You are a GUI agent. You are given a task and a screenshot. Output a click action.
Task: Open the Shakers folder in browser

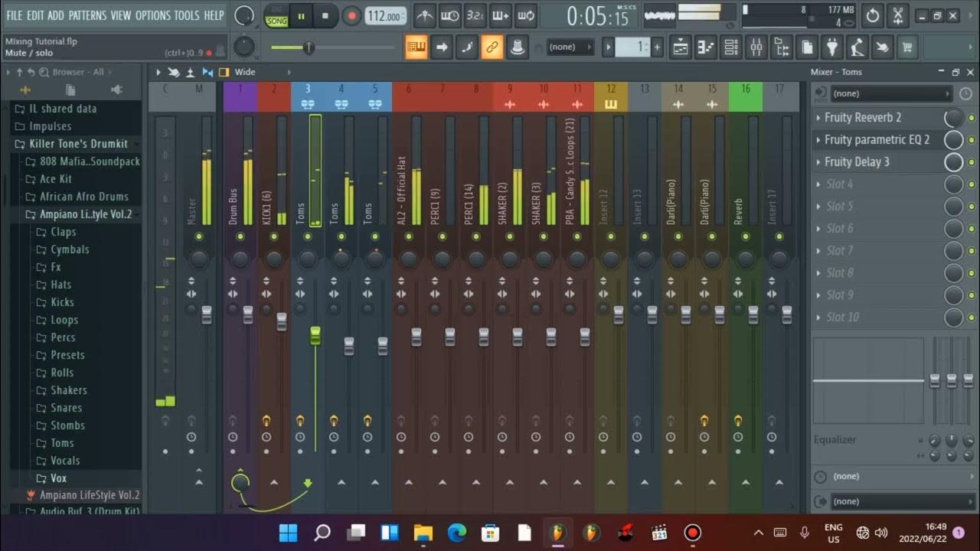(69, 390)
